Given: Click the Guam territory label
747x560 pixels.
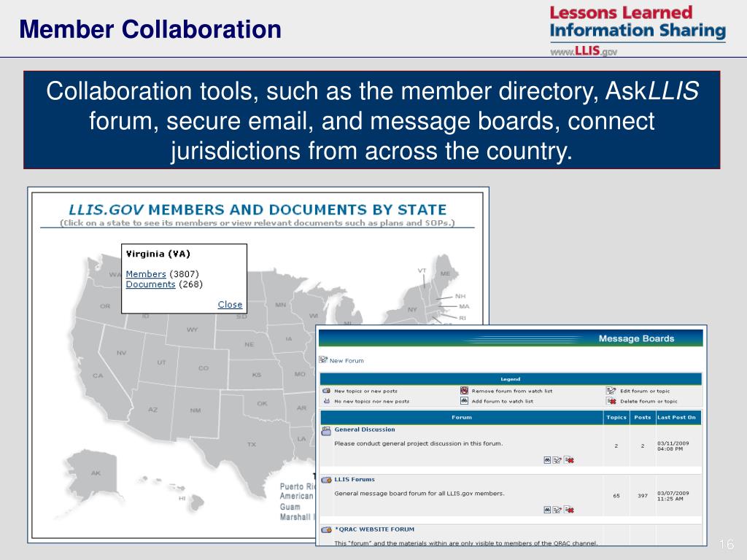Looking at the screenshot, I should [290, 507].
